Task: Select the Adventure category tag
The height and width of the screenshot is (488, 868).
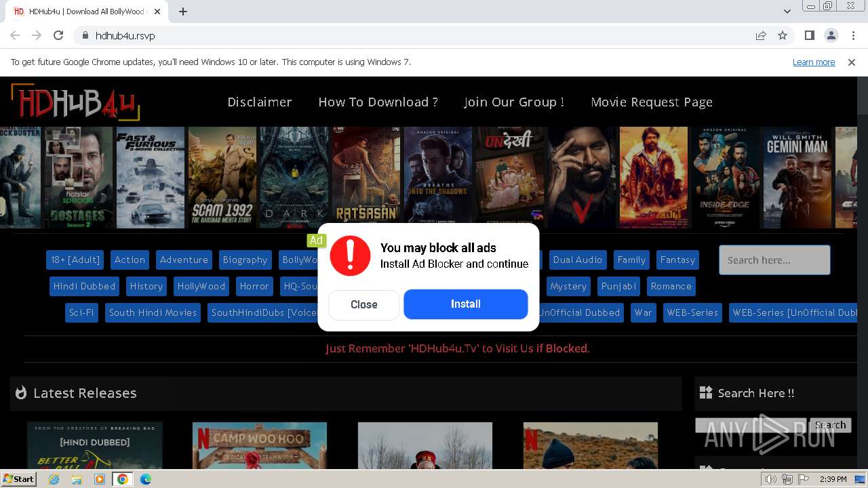Action: tap(184, 260)
